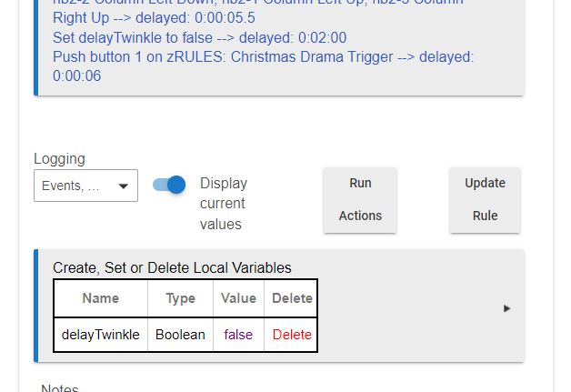This screenshot has width=571, height=392.
Task: Click the Run Actions button
Action: 360,199
